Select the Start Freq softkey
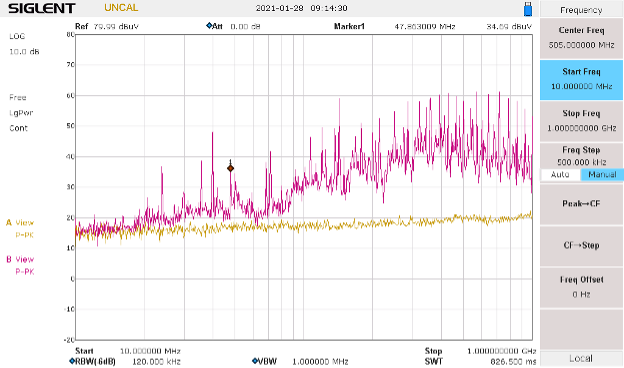This screenshot has height=368, width=624. pos(581,80)
